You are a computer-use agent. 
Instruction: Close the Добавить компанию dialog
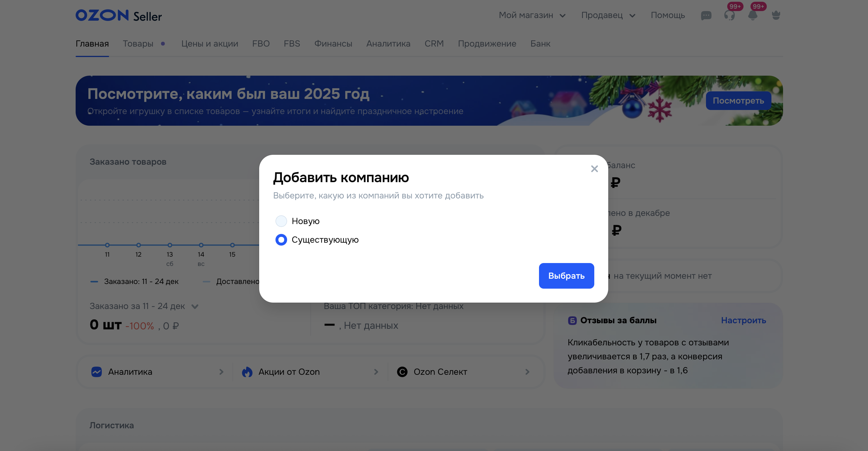tap(594, 169)
